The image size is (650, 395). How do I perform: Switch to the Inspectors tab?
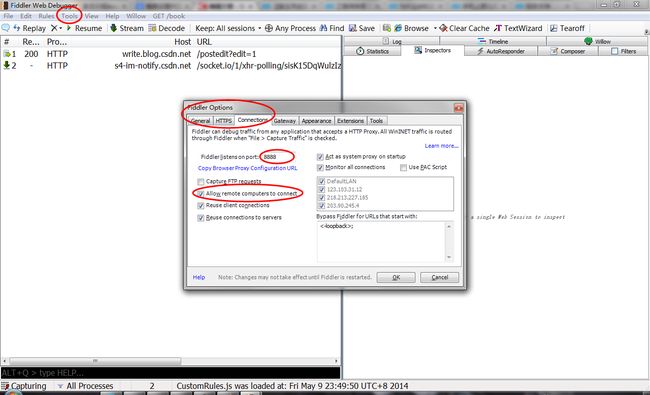tap(433, 50)
